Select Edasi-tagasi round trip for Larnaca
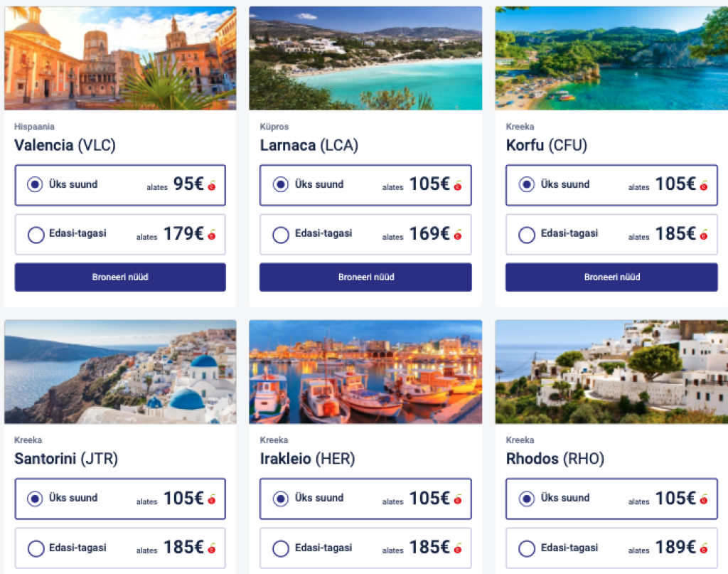This screenshot has width=728, height=574. (281, 235)
